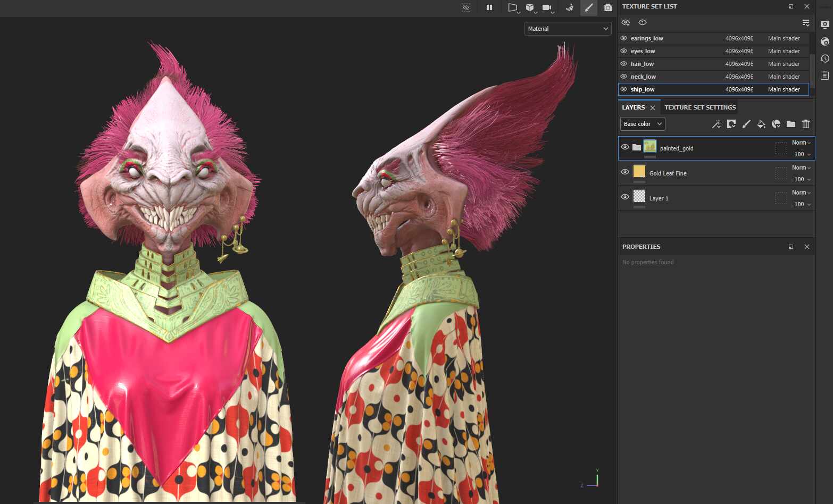This screenshot has height=504, width=833.
Task: Click the empty mask slot of painted_gold
Action: pos(781,148)
